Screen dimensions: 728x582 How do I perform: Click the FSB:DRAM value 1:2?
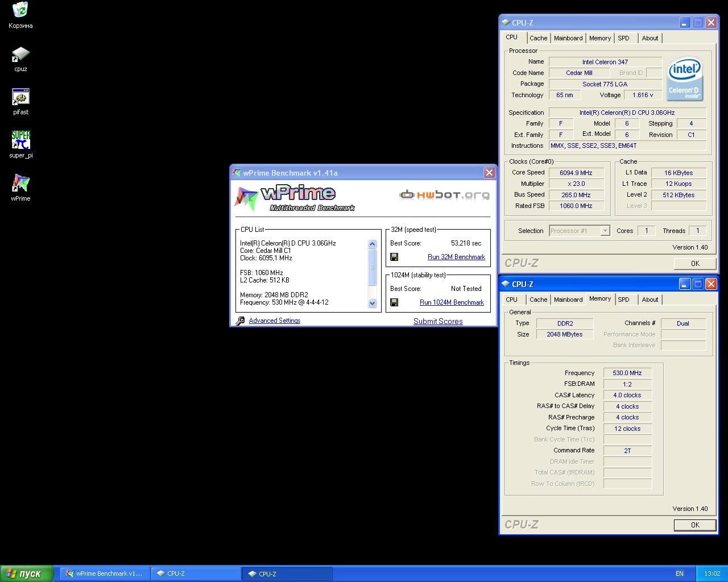(627, 384)
